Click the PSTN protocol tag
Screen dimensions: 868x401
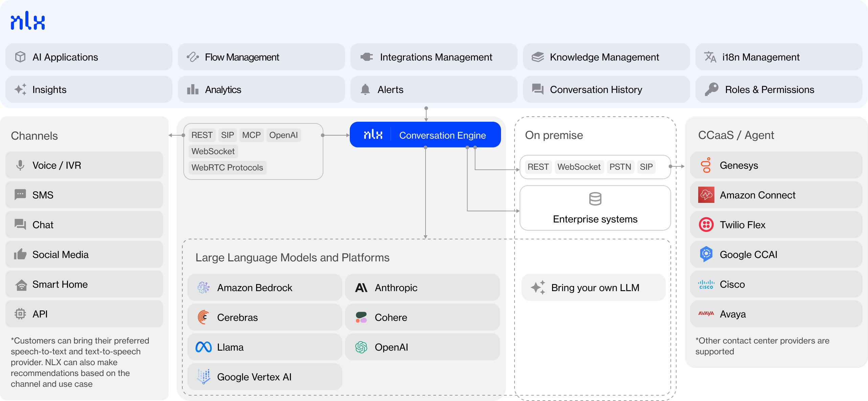[620, 167]
